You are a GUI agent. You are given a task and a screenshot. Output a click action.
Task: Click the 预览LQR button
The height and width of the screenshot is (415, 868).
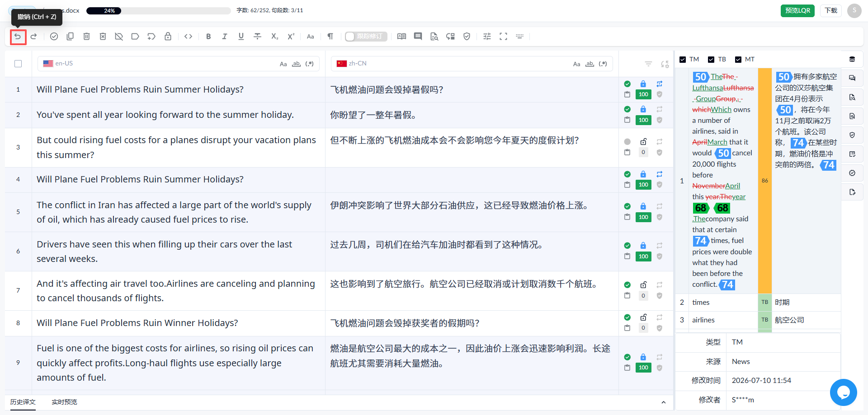click(x=797, y=10)
